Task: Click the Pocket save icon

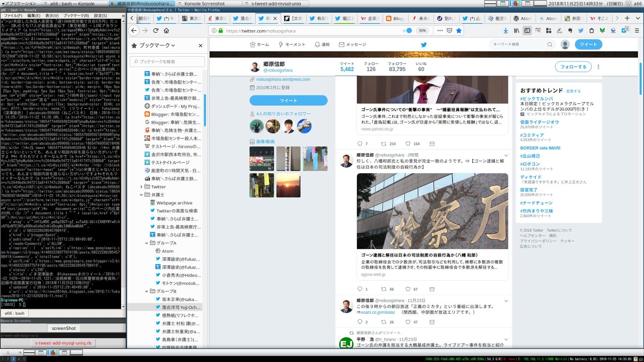Action: pos(449,31)
